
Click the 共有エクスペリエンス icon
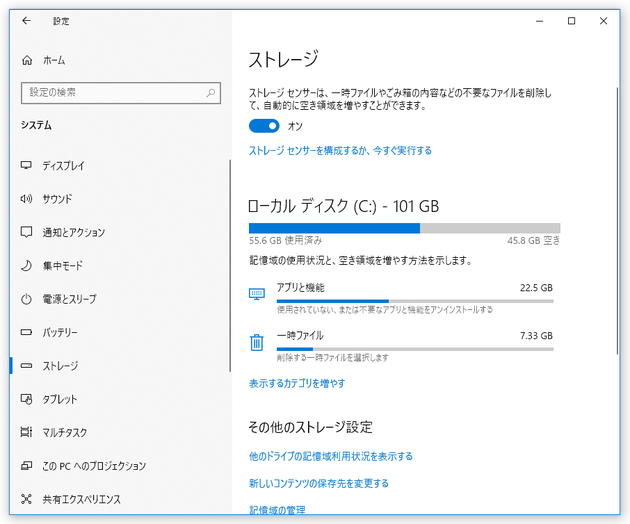[26, 499]
